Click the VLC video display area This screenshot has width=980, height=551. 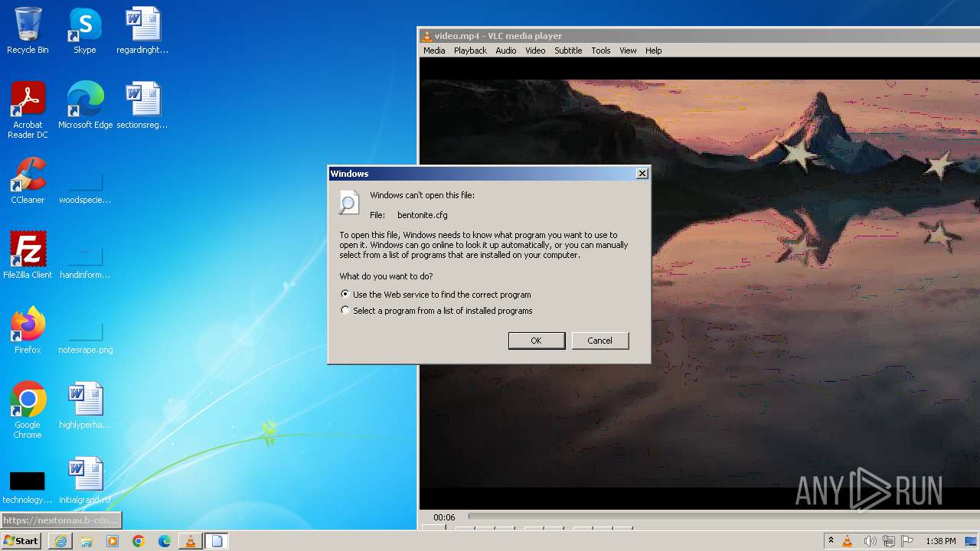pos(700,283)
